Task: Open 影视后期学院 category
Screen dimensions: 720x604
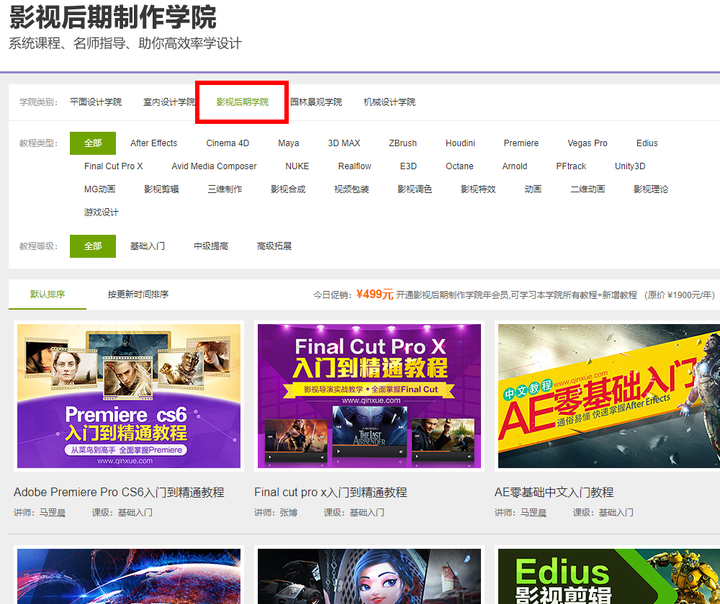Action: [x=242, y=102]
